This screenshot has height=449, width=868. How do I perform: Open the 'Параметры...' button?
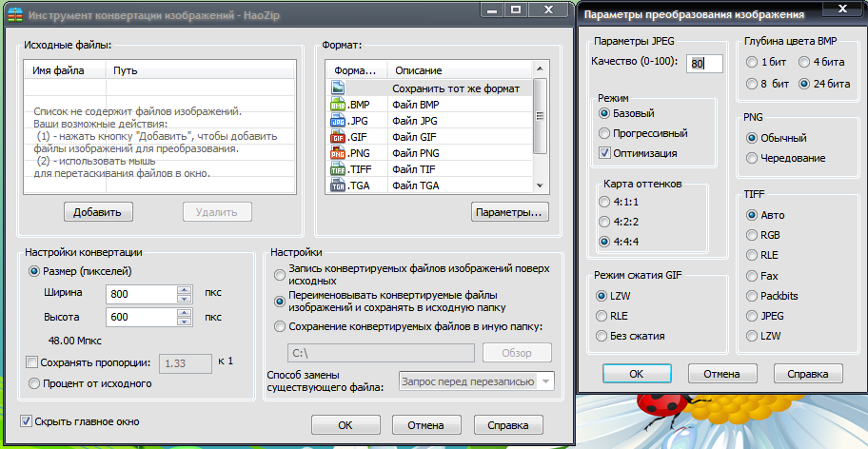coord(509,212)
